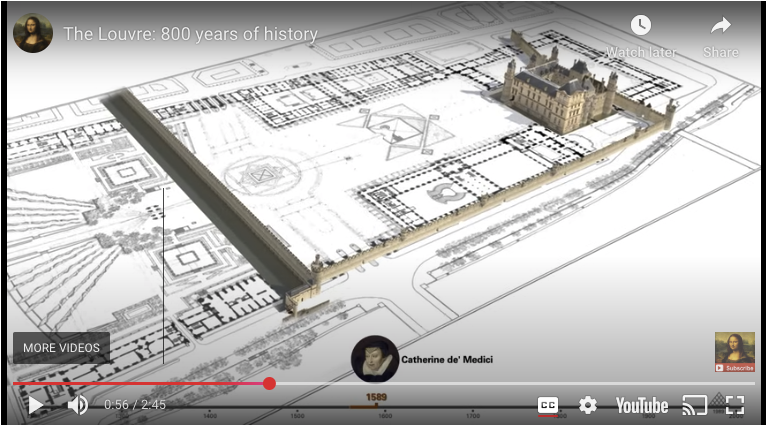Toggle closed captions on the video
The height and width of the screenshot is (426, 766).
[548, 405]
